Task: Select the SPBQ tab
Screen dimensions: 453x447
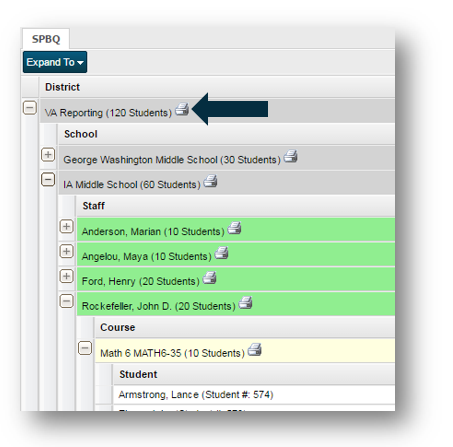Action: (x=46, y=39)
